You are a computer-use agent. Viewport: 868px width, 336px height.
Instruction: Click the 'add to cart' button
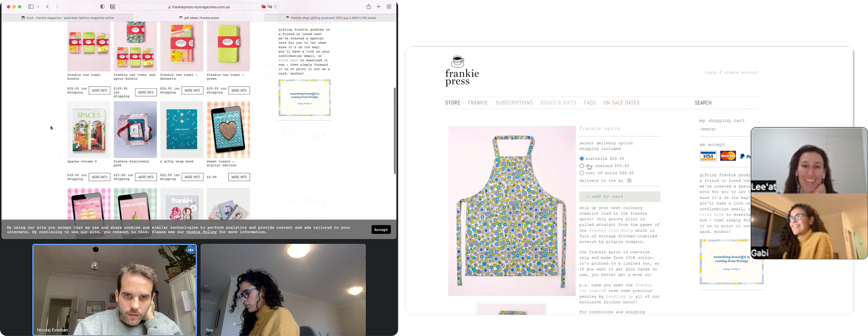click(619, 196)
